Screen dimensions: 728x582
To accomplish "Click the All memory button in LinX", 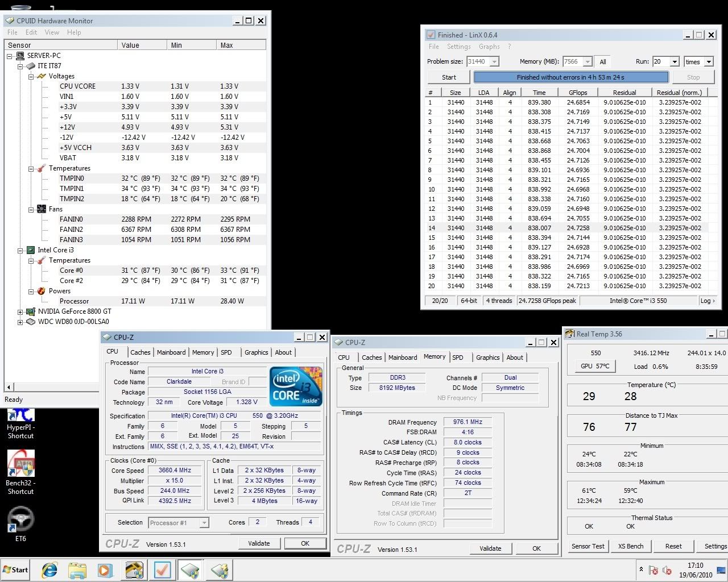I will click(603, 61).
